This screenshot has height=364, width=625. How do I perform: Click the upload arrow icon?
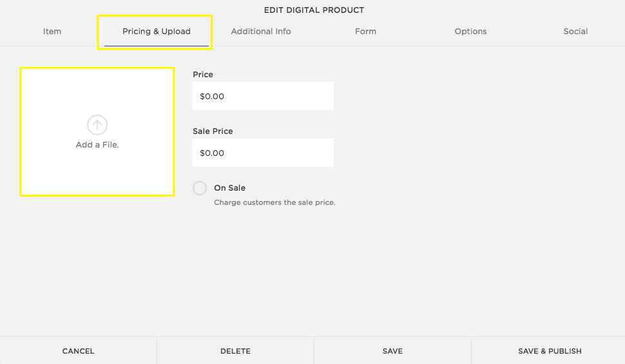pyautogui.click(x=97, y=125)
